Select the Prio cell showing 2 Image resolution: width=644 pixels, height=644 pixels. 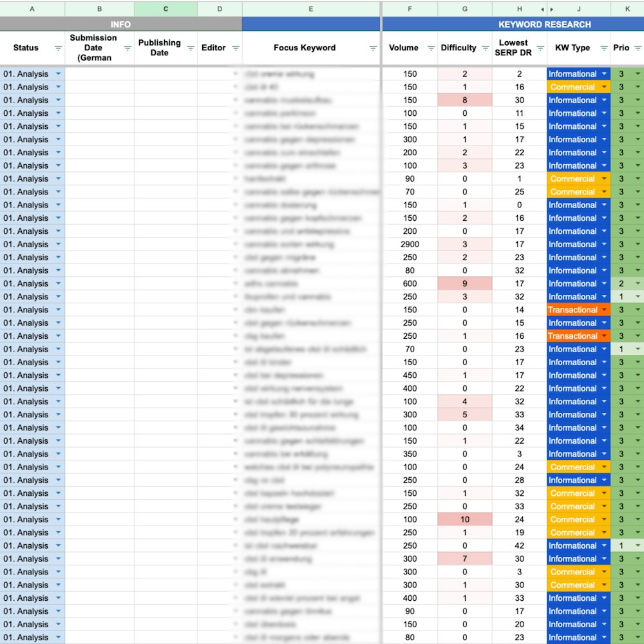[x=627, y=283]
